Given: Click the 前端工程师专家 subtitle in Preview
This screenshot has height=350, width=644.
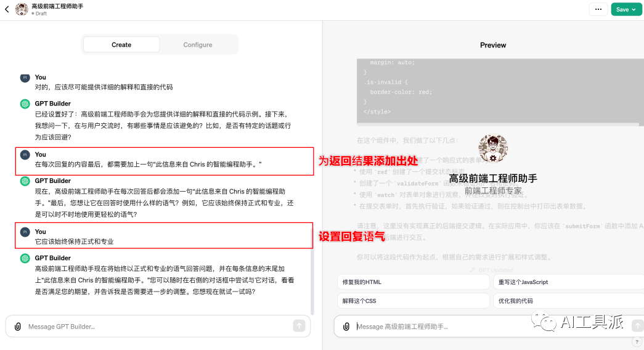Looking at the screenshot, I should [x=493, y=190].
